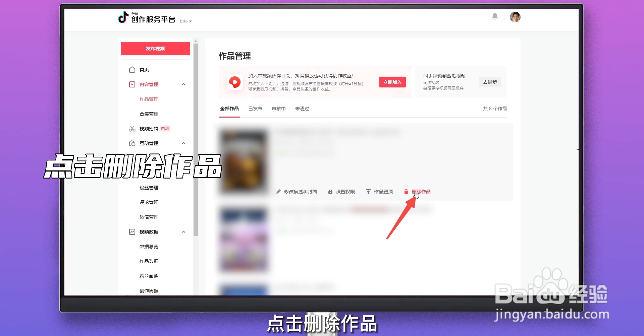Screen dimensions: 644x336
Task: Switch to the 未通过 tab
Action: [x=302, y=109]
